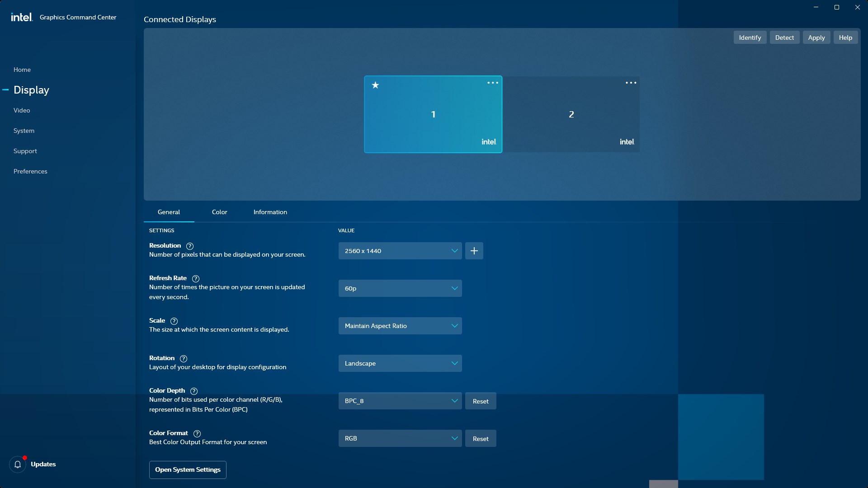Open the Updates notification bell
Screen dimensions: 868x488
[17, 464]
